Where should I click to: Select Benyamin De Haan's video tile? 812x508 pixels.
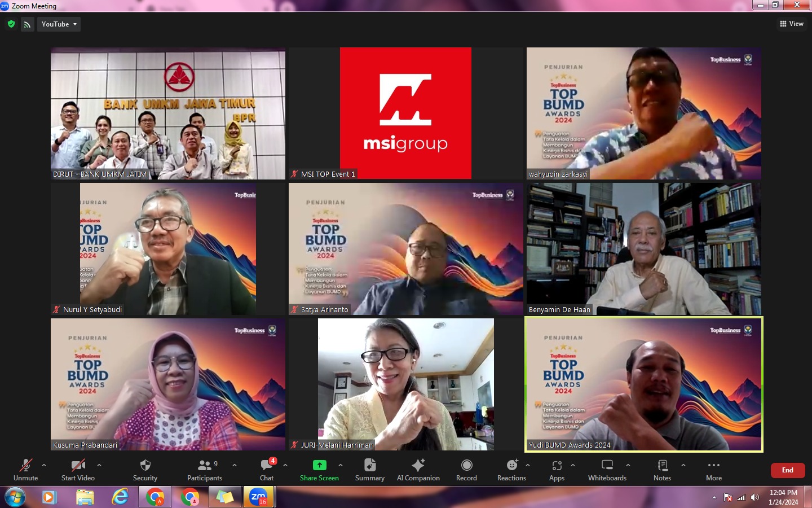pos(644,248)
